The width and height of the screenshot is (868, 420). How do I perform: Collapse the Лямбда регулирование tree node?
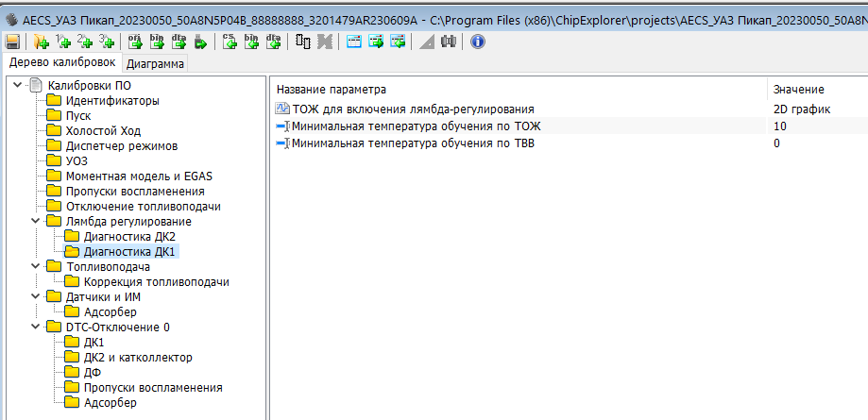36,222
